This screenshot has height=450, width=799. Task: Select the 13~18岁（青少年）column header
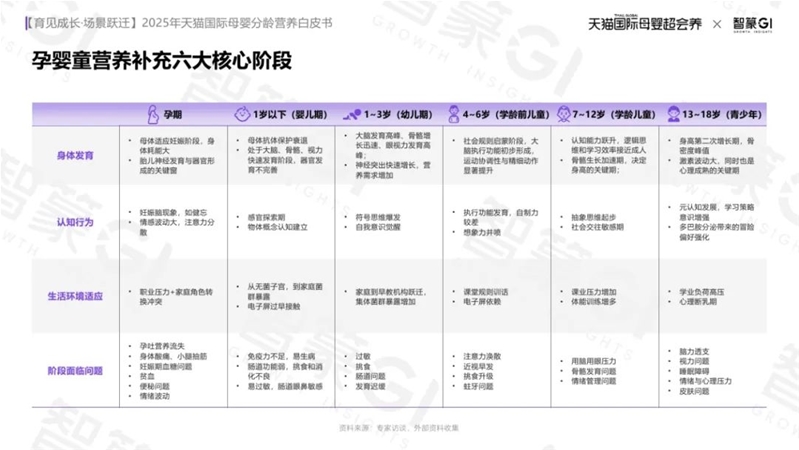(x=722, y=115)
